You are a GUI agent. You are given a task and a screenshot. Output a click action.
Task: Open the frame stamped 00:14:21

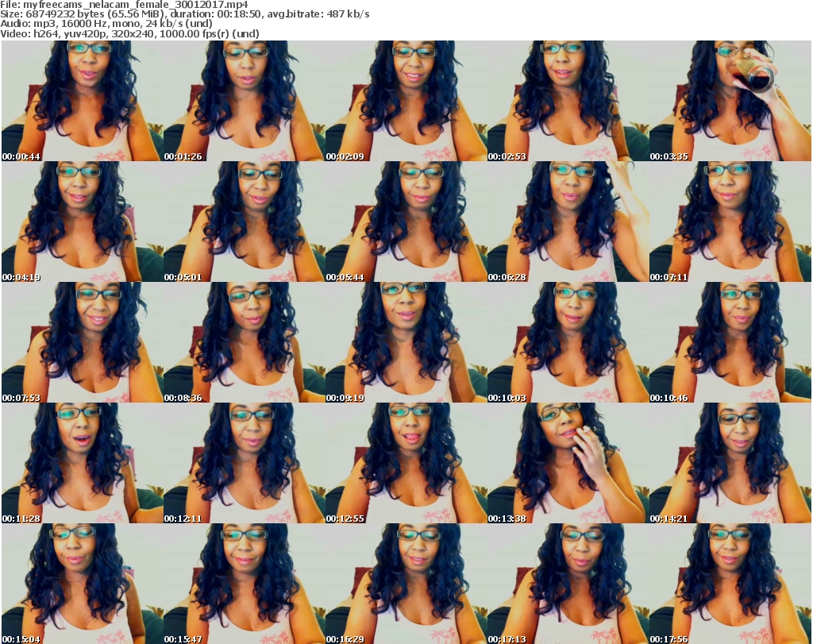click(730, 463)
